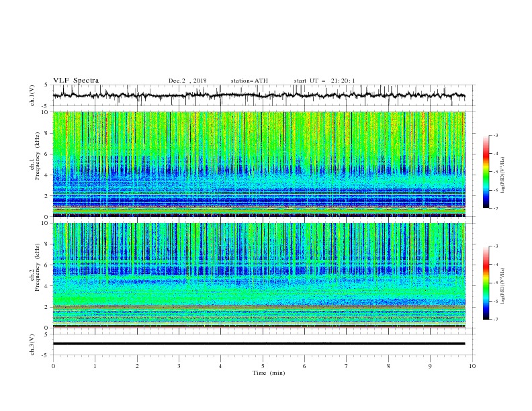This screenshot has height=411, width=532.
Task: Click the "9" tick on the time axis
Action: point(430,366)
